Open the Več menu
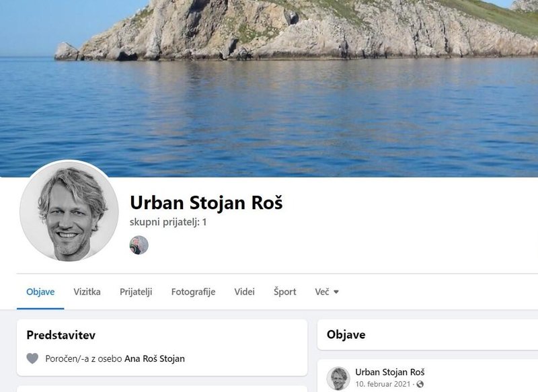 point(327,292)
